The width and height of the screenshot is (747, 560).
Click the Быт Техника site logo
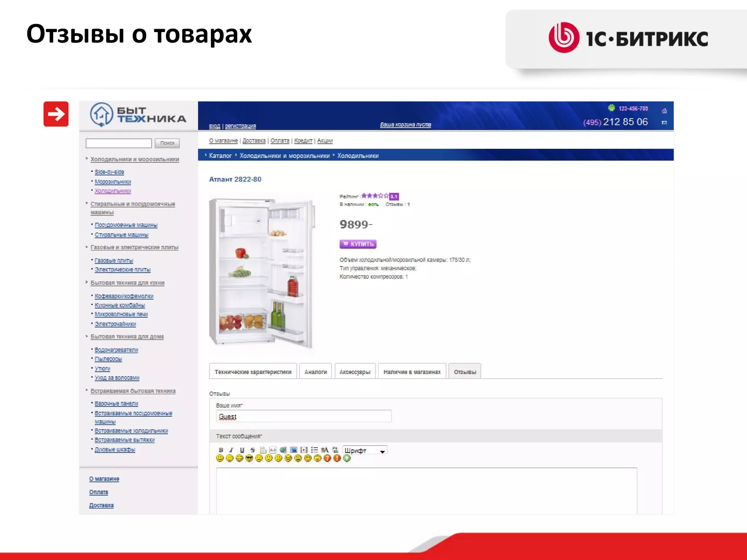138,114
